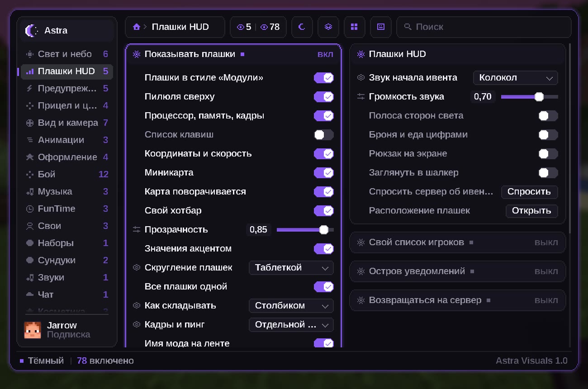588x389 pixels.
Task: Click Jarrow player avatar head
Action: pyautogui.click(x=33, y=330)
